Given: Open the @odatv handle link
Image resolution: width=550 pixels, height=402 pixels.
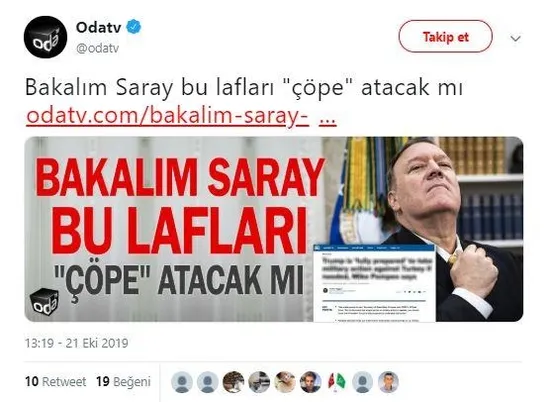Looking at the screenshot, I should [98, 48].
